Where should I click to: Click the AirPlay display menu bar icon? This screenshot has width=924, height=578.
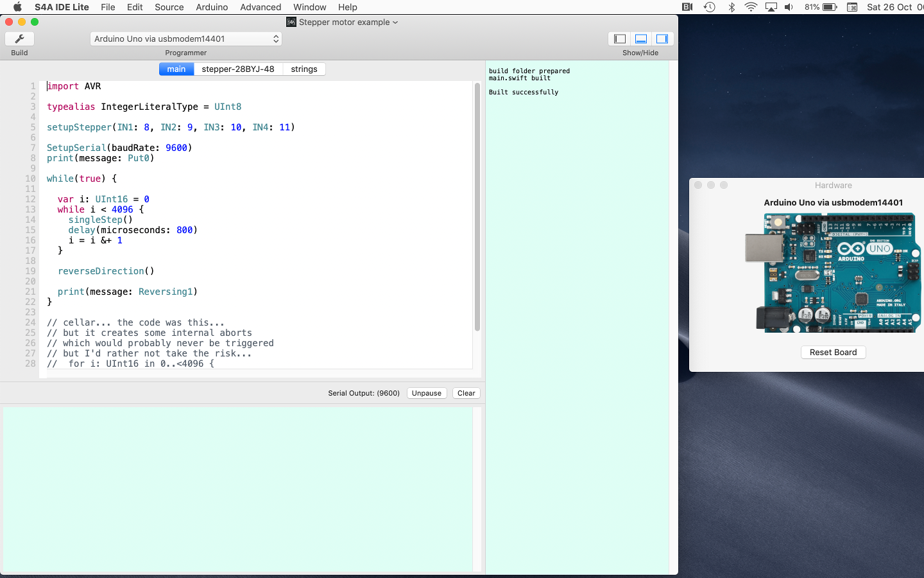[771, 7]
